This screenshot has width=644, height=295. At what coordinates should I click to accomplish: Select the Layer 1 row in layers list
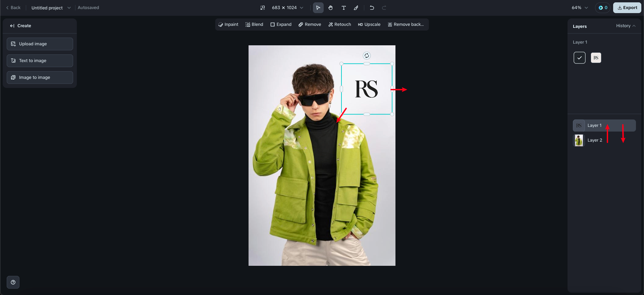point(604,126)
